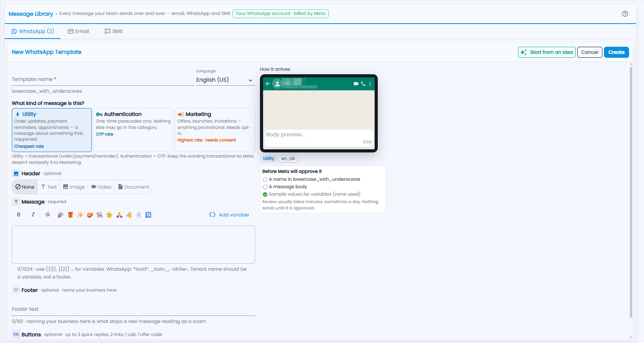The width and height of the screenshot is (644, 343).
Task: Select the Utility message category
Action: point(52,130)
